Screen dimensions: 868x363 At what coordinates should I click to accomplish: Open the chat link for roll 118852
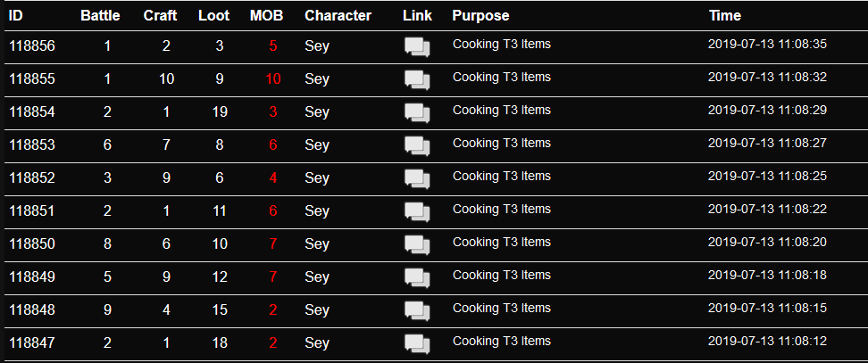pyautogui.click(x=417, y=179)
